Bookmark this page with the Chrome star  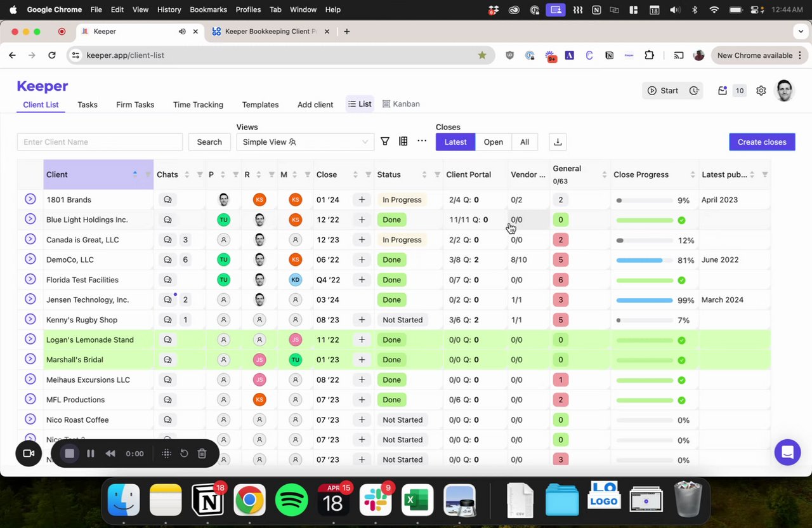coord(482,55)
